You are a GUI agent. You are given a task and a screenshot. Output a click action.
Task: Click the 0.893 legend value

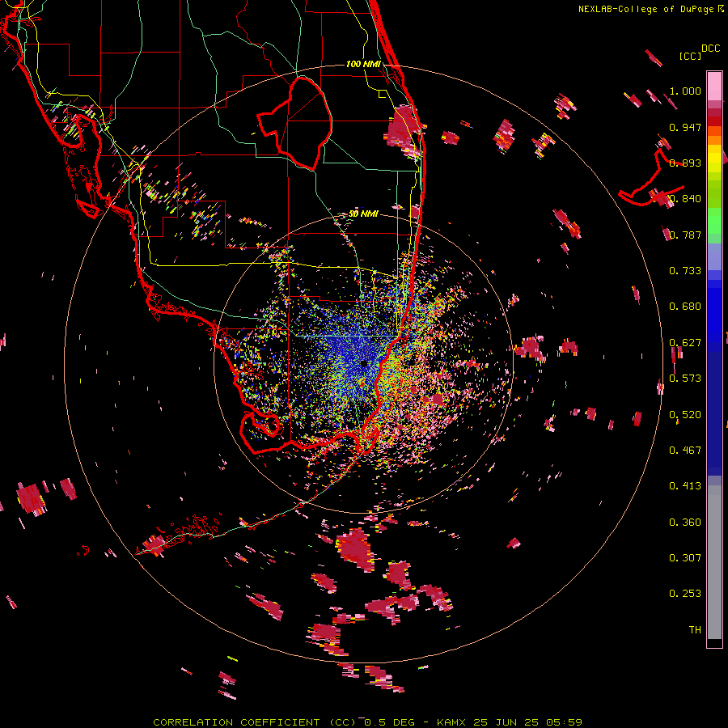point(685,163)
